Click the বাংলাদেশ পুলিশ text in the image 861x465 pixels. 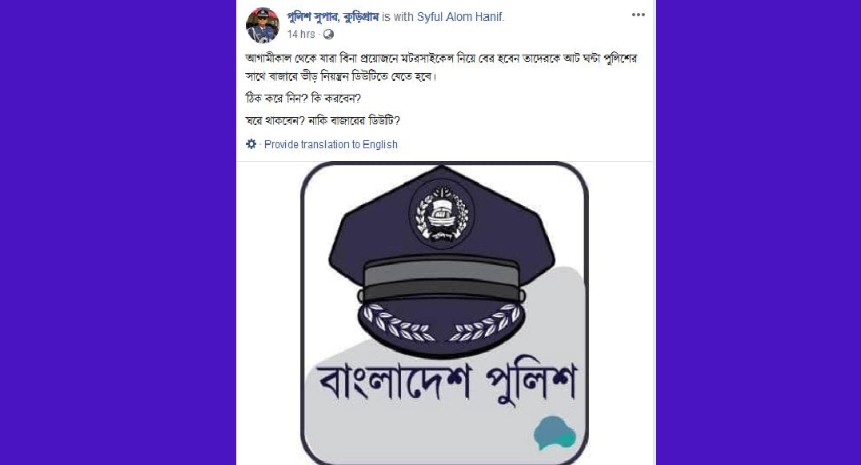pyautogui.click(x=447, y=382)
